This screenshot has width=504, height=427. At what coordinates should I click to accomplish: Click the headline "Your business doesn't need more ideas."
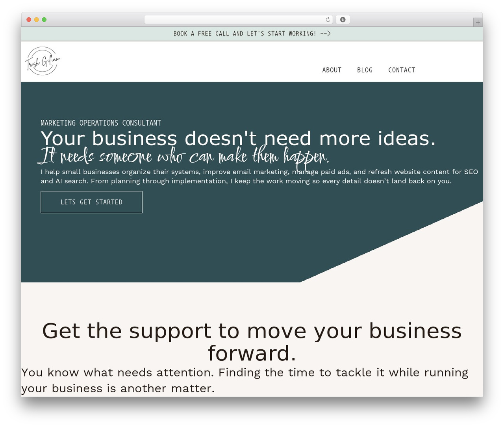coord(238,138)
